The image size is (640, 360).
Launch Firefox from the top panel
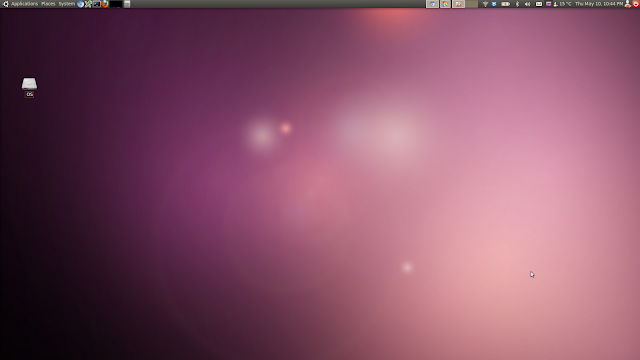pyautogui.click(x=105, y=4)
